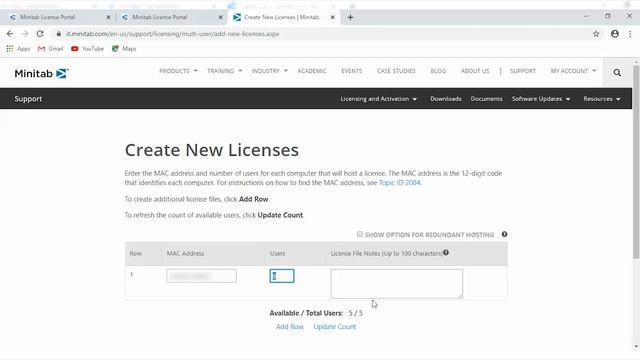Image resolution: width=640 pixels, height=360 pixels.
Task: Open Gmail bookmark
Action: pyautogui.click(x=51, y=49)
